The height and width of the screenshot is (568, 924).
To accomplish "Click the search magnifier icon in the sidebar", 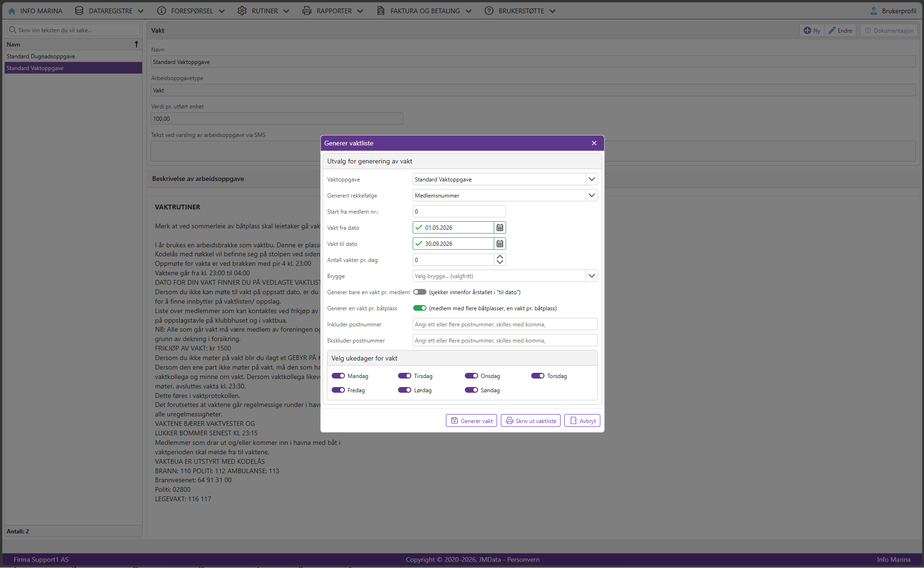I will click(13, 30).
